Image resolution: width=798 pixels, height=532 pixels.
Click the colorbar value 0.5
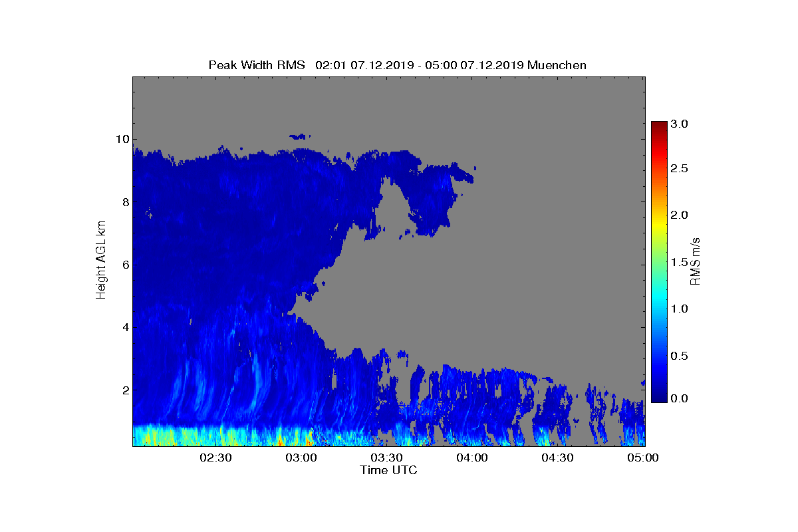(678, 356)
